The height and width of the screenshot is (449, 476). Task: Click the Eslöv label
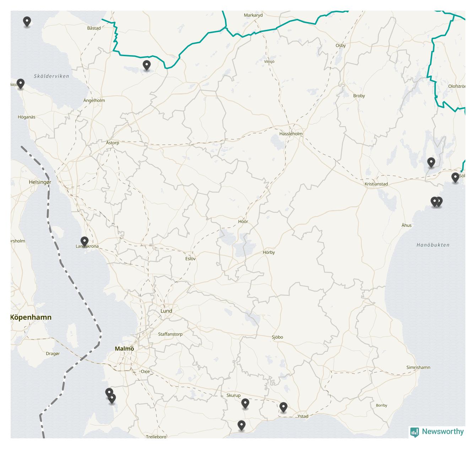[x=190, y=258]
